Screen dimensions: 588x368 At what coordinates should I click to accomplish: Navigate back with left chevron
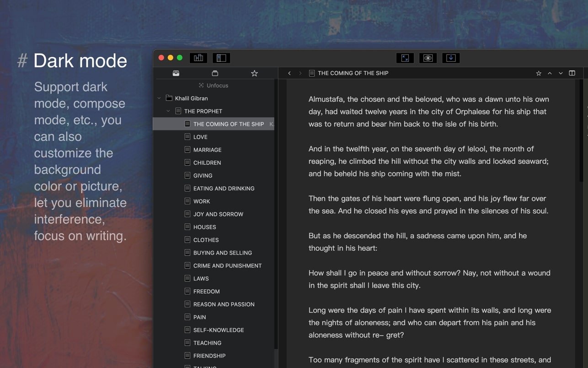coord(289,73)
